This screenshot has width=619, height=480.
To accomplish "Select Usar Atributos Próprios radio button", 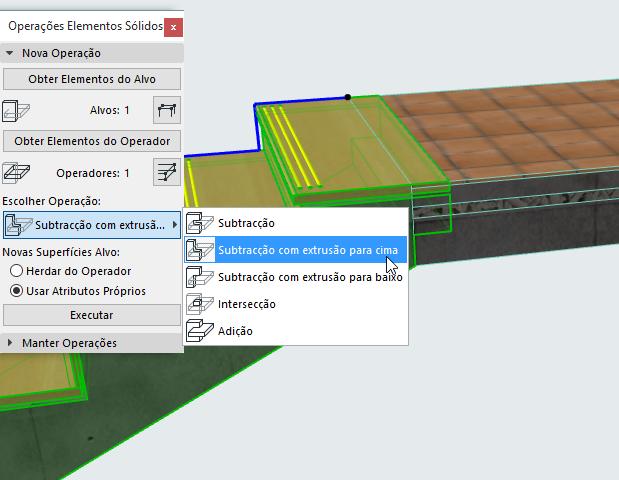I will (x=16, y=291).
